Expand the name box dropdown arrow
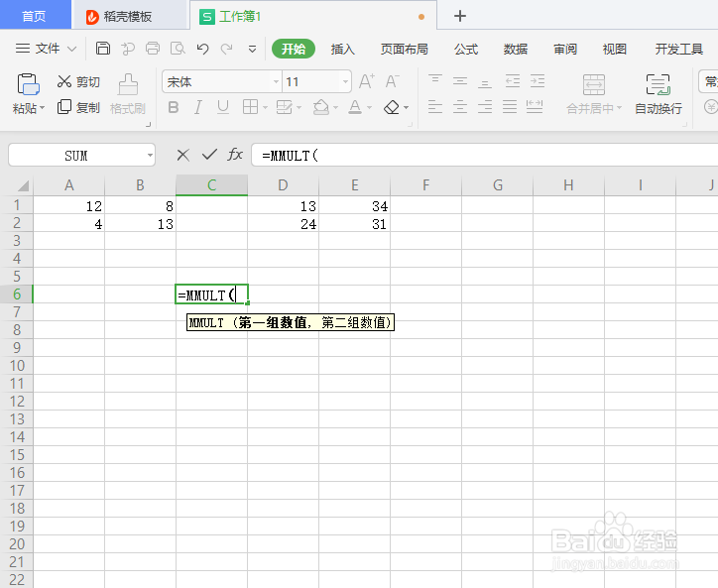The height and width of the screenshot is (588, 718). coord(150,156)
